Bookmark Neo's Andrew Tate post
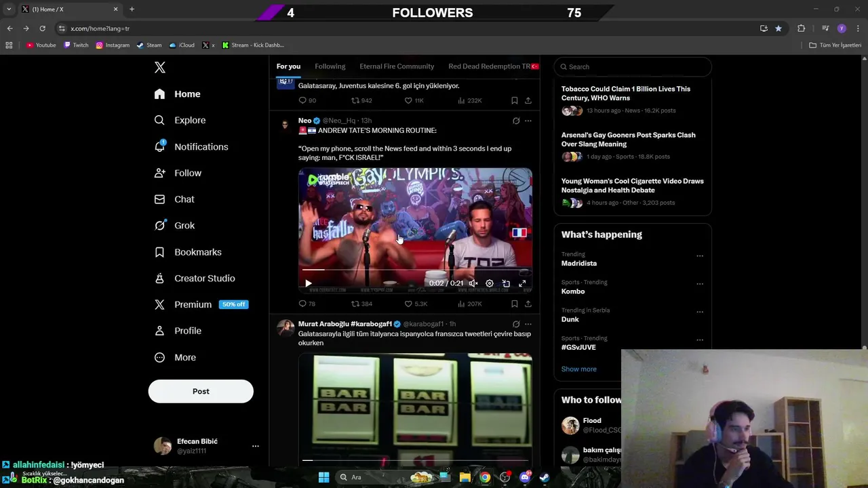Viewport: 868px width, 488px height. 515,304
